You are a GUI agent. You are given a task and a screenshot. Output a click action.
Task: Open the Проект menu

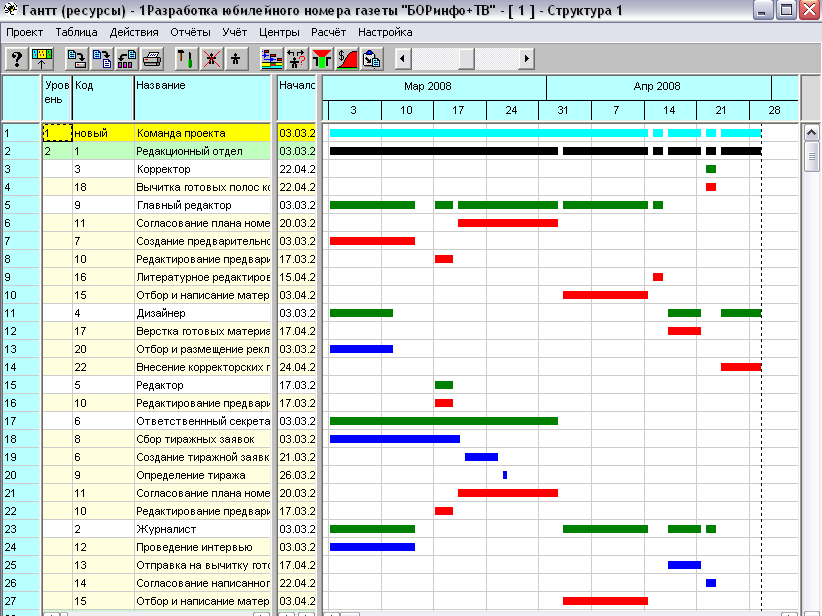point(25,32)
